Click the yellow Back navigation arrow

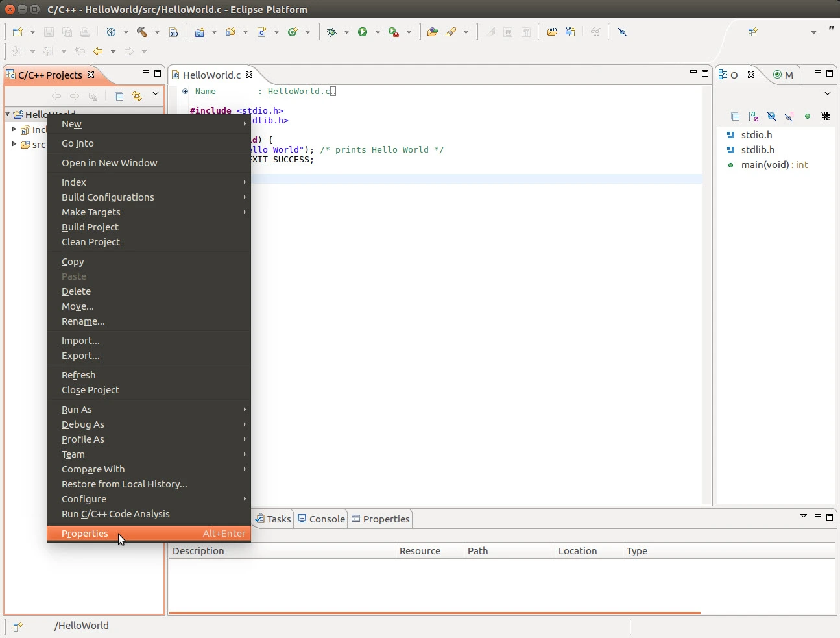tap(98, 51)
